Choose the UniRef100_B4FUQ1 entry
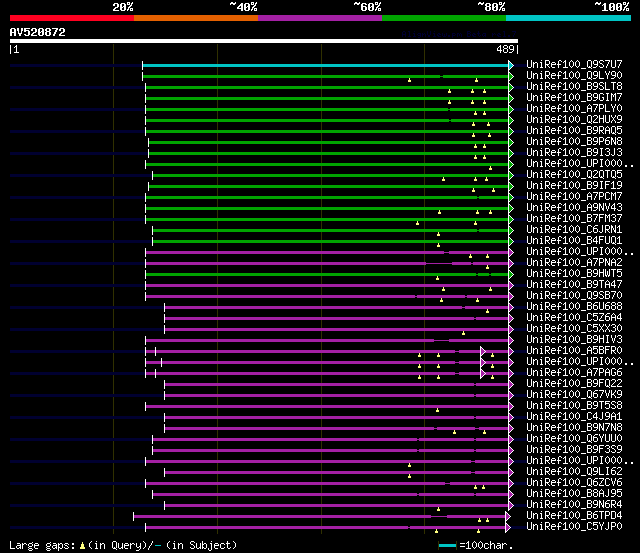The height and width of the screenshot is (553, 640). tap(574, 240)
